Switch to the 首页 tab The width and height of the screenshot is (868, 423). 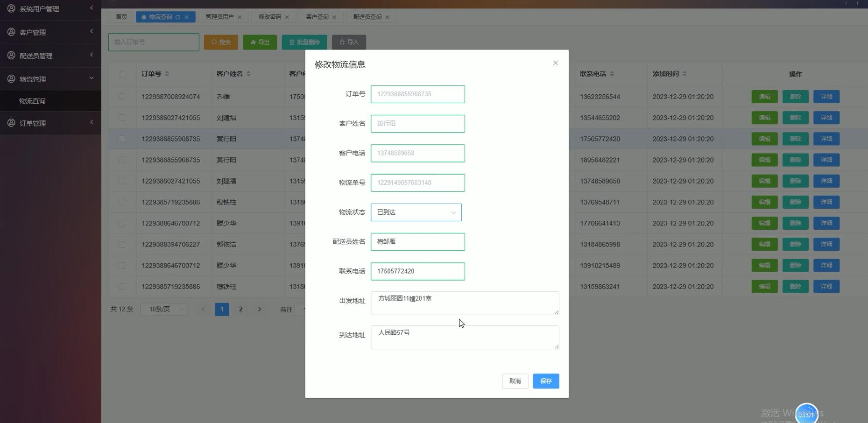(121, 17)
